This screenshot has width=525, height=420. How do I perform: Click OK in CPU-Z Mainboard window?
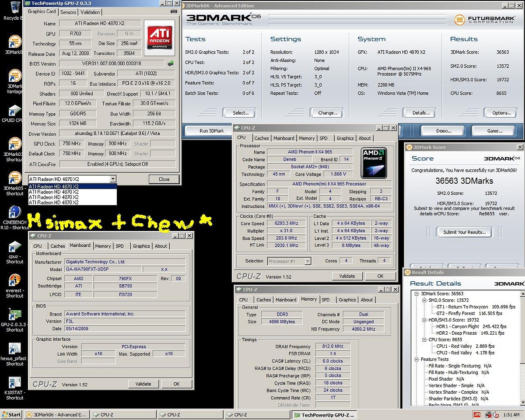pos(177,384)
